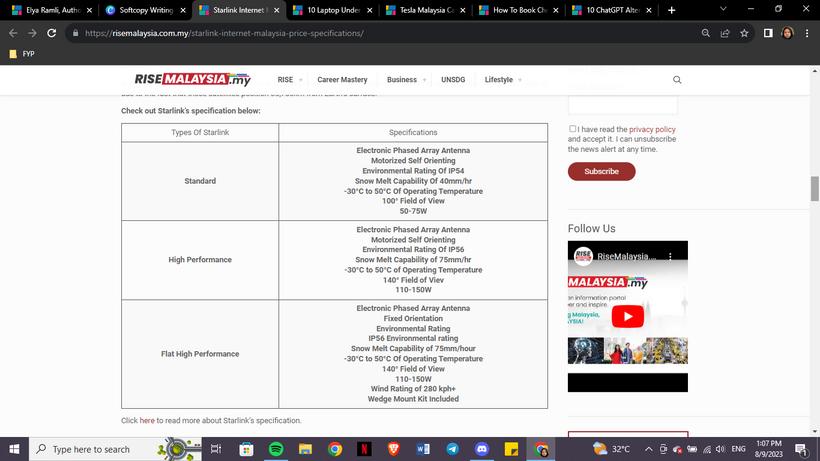Open browser side panel
The height and width of the screenshot is (461, 820).
tap(768, 33)
